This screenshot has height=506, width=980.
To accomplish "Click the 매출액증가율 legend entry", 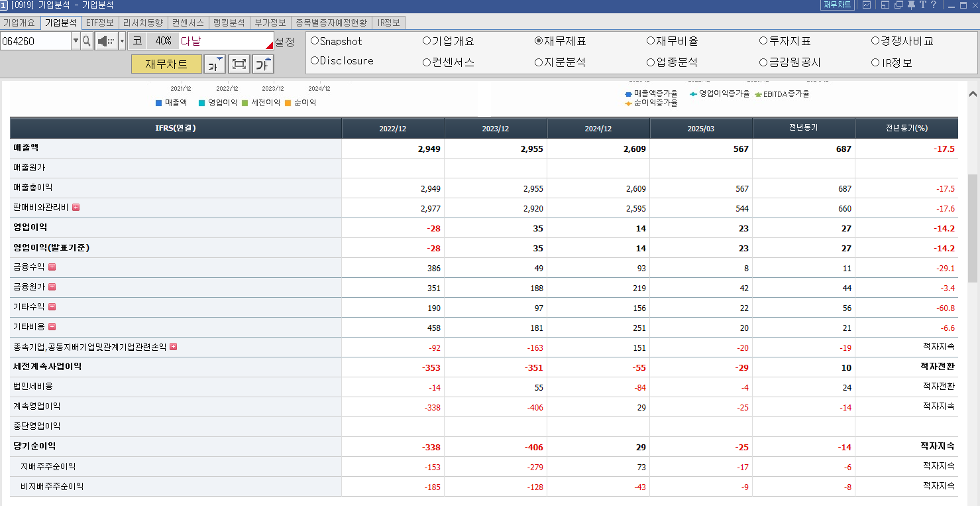I will coord(651,94).
